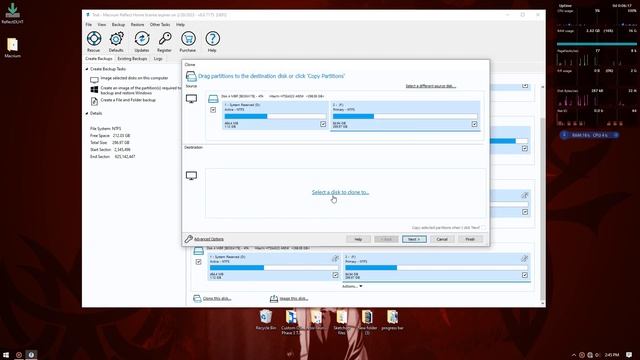
Task: Open the Macrium desktop folder icon
Action: point(13,47)
